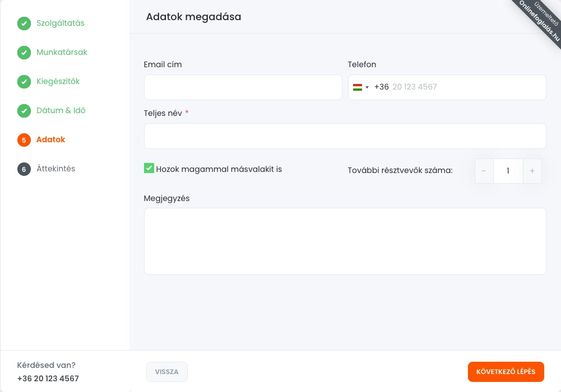Decrease additional participants with minus button

coord(484,171)
